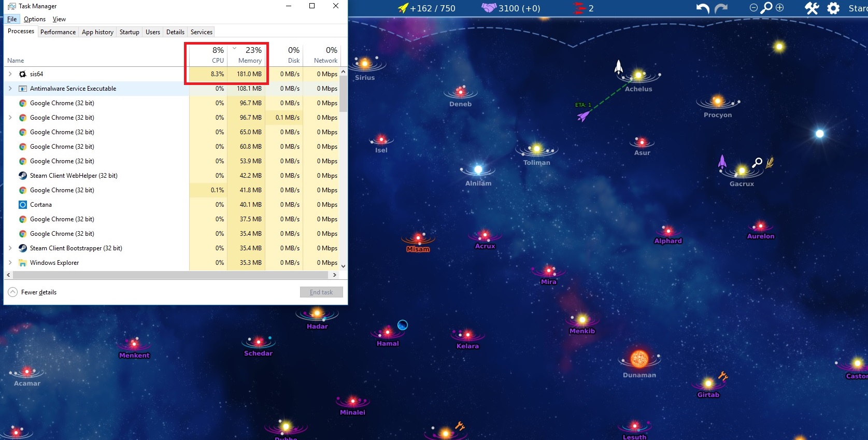Switch to the Performance tab
The height and width of the screenshot is (440, 868).
tap(58, 32)
